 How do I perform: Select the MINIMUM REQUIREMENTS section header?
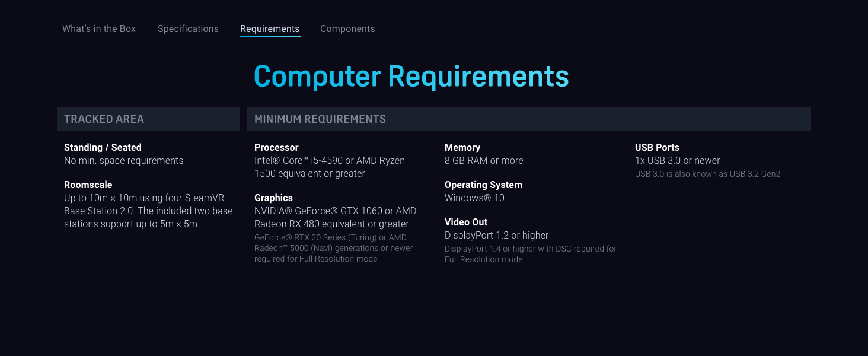320,119
